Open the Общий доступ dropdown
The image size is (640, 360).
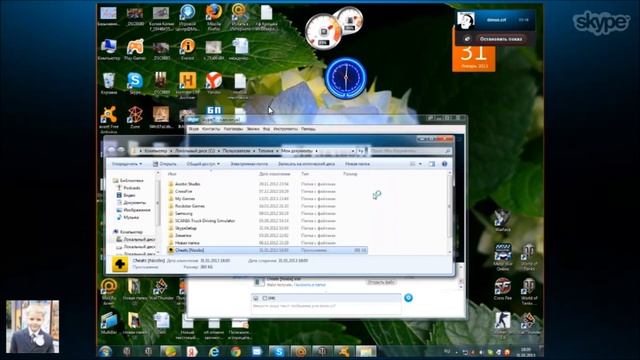tap(203, 164)
